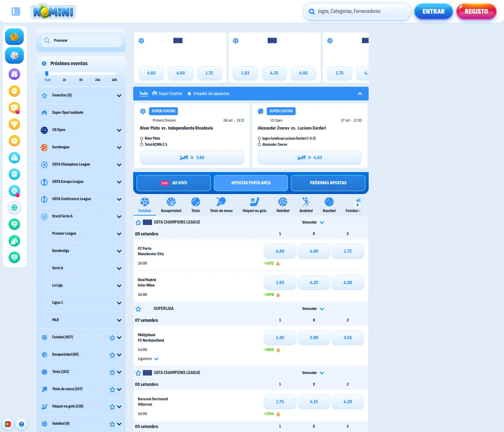The image size is (504, 432).
Task: Favorite the Superliga section star
Action: tap(138, 309)
